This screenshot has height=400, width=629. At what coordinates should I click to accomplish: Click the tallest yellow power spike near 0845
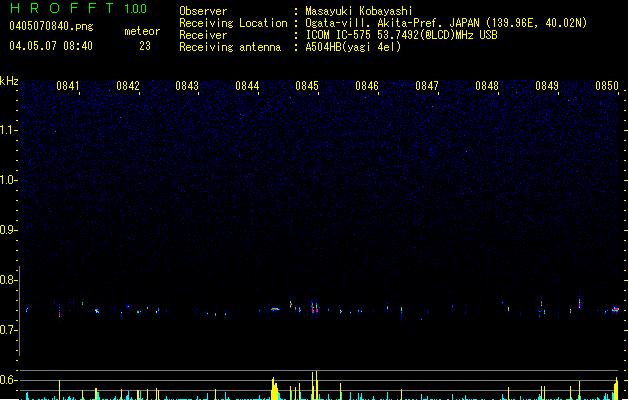[x=316, y=385]
